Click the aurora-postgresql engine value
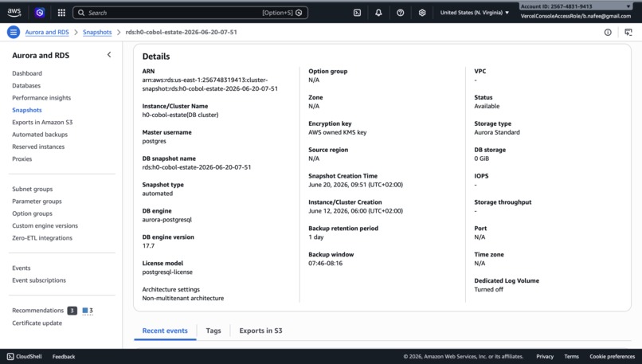 coord(167,220)
